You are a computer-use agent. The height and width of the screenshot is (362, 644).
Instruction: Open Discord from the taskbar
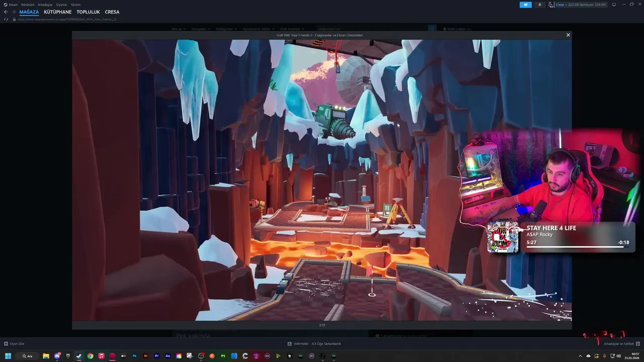[57, 356]
